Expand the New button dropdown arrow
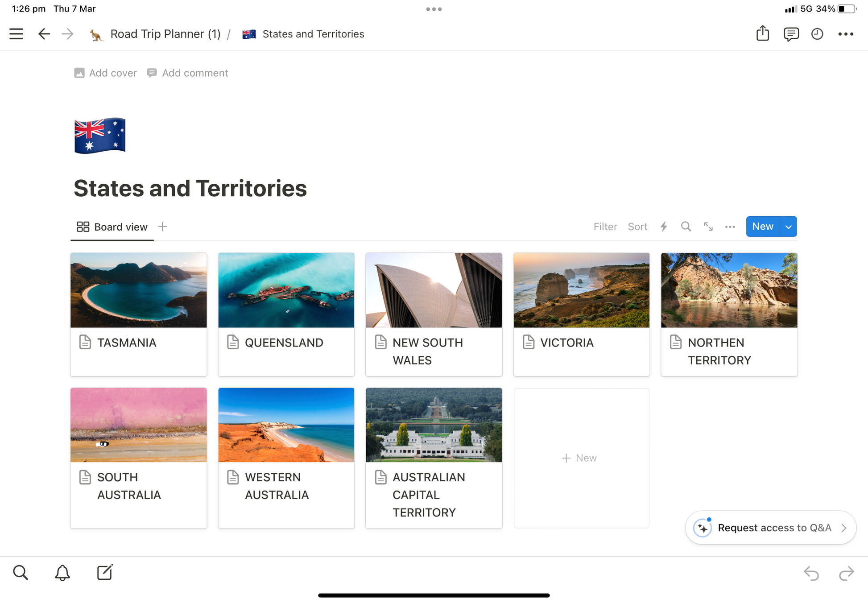The width and height of the screenshot is (868, 603). 788,227
